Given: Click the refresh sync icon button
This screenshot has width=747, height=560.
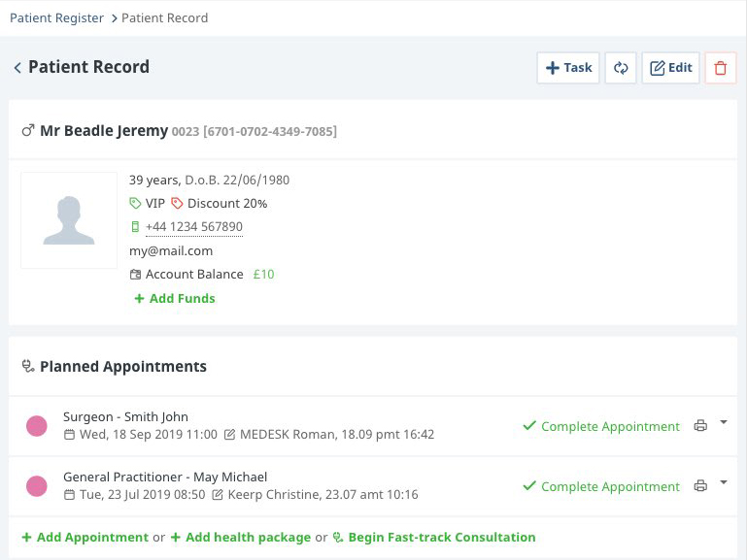Looking at the screenshot, I should coord(621,68).
